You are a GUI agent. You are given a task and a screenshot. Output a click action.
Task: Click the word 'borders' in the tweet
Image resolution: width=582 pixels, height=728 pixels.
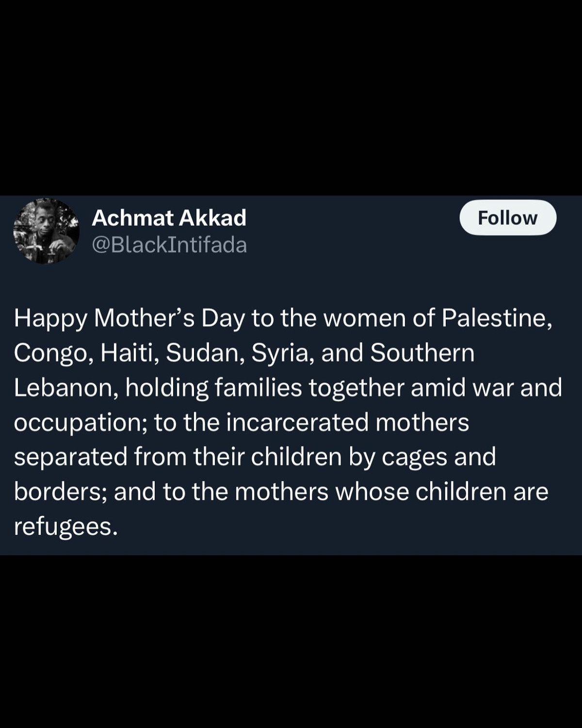[55, 492]
